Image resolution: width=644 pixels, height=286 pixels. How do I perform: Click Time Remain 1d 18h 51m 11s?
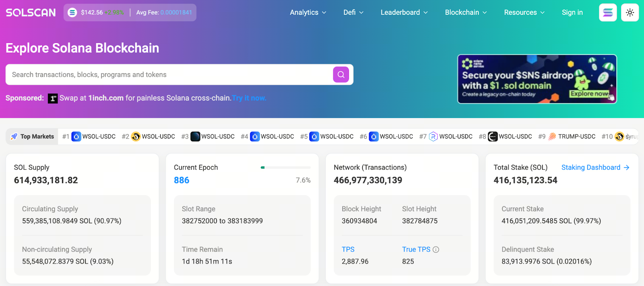coord(207,261)
